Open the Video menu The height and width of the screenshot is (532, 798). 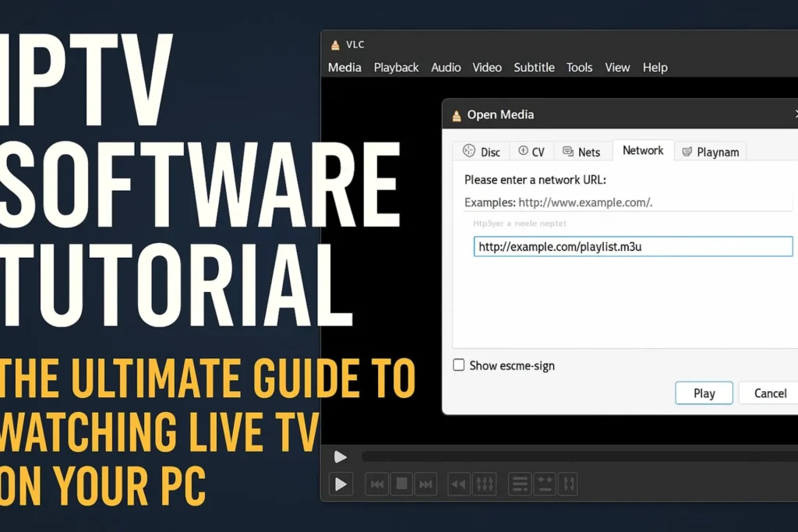point(487,67)
